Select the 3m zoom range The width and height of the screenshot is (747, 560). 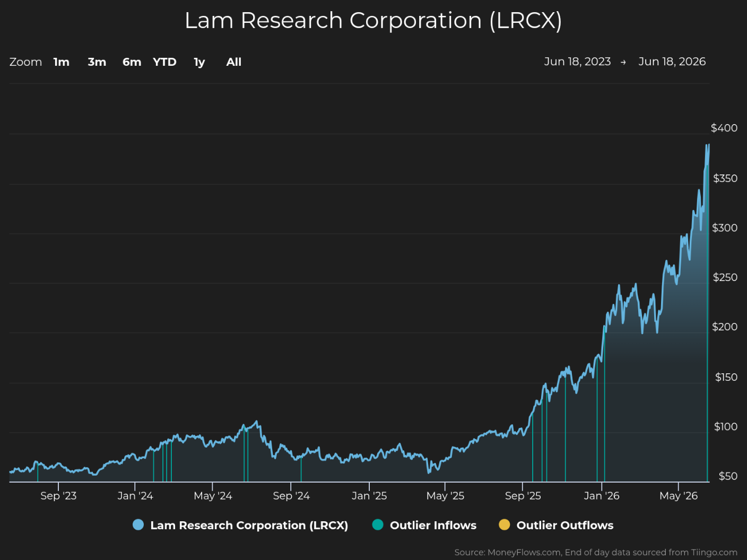point(97,62)
